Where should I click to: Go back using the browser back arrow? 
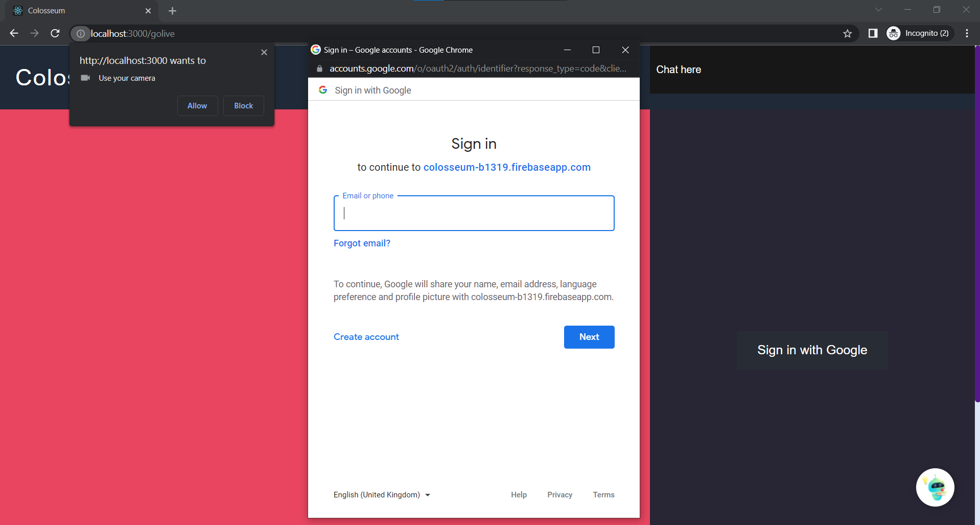[x=14, y=33]
